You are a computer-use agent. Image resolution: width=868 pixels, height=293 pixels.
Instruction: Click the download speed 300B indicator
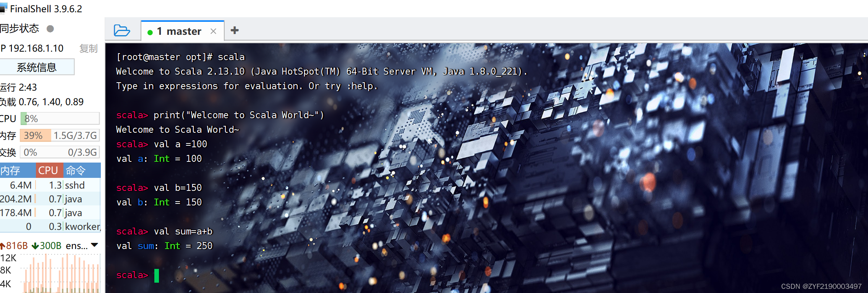pos(47,246)
